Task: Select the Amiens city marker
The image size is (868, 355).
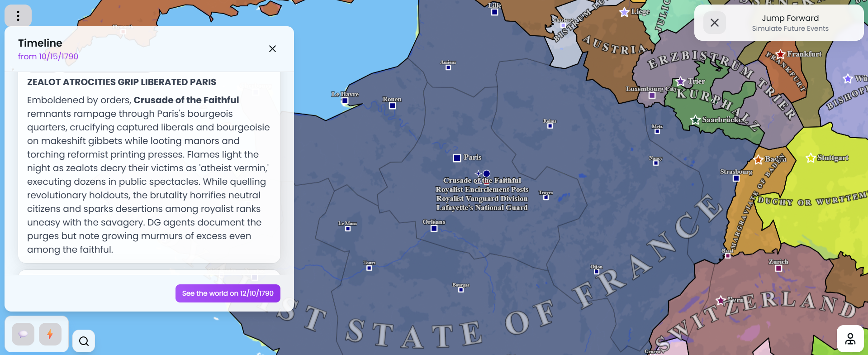Action: [448, 67]
